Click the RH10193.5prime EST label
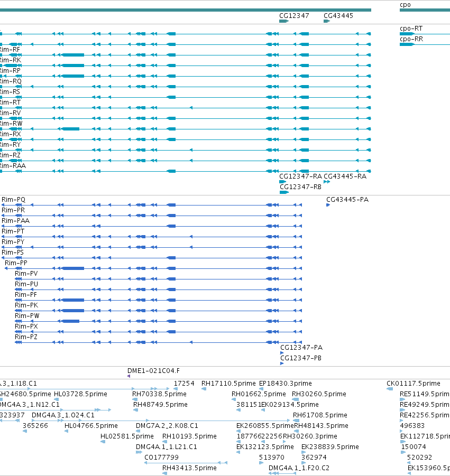 coord(189,436)
